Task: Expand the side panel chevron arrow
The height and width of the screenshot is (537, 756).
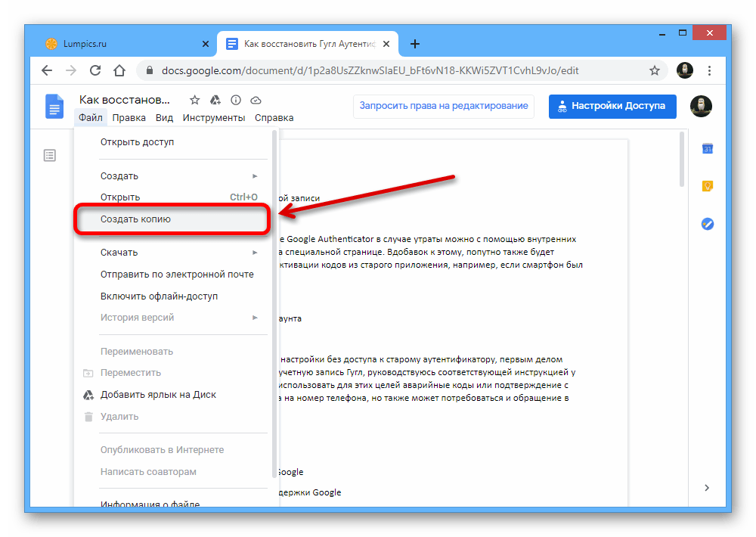Action: coord(708,488)
